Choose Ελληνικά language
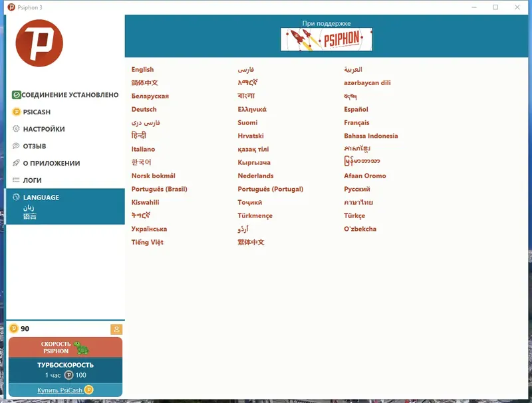The height and width of the screenshot is (403, 532). [x=252, y=109]
